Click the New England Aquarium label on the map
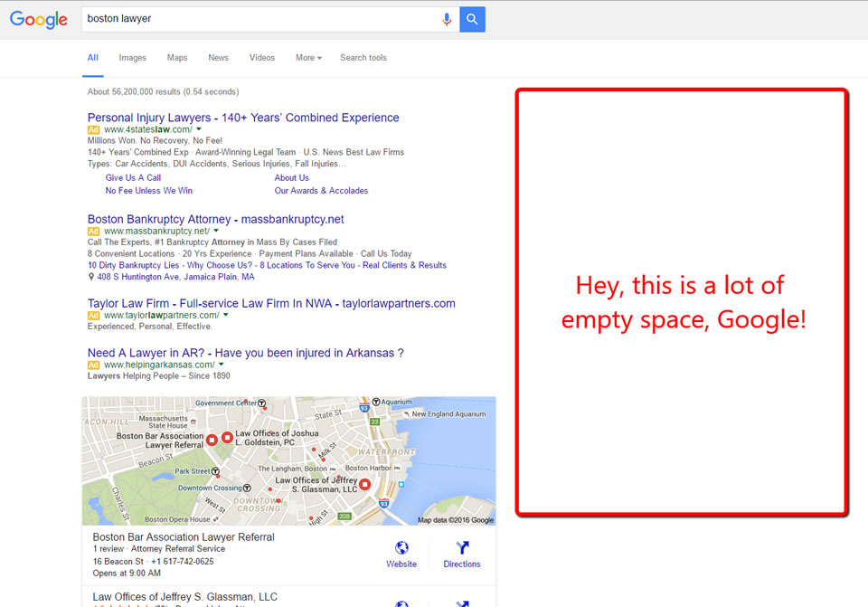Image resolution: width=868 pixels, height=607 pixels. (449, 413)
